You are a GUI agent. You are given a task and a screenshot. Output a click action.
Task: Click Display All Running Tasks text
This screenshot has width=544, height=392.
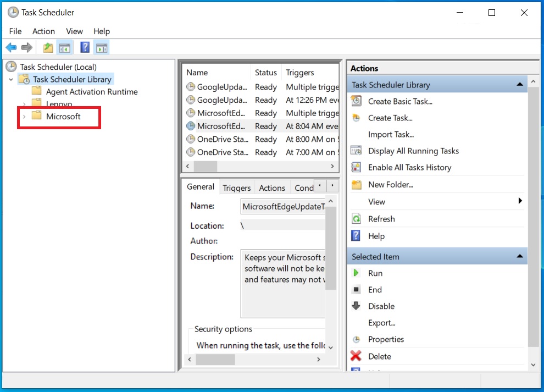coord(413,151)
